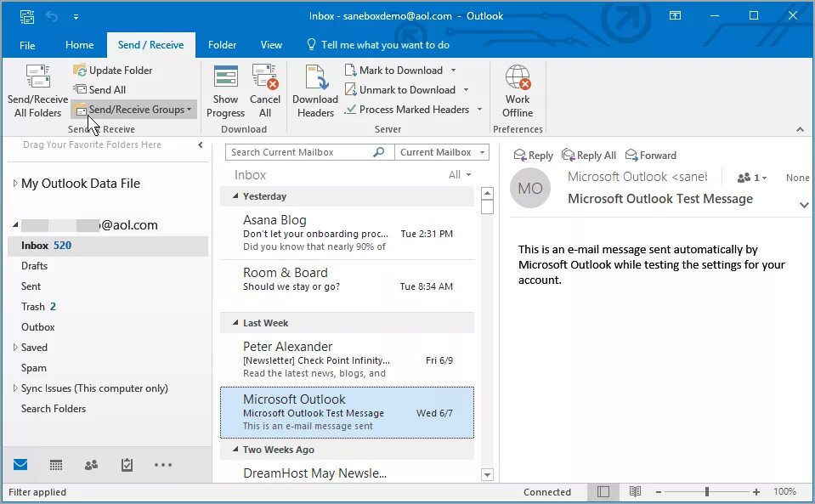815x504 pixels.
Task: Collapse Two Weeks Ago group
Action: click(235, 449)
